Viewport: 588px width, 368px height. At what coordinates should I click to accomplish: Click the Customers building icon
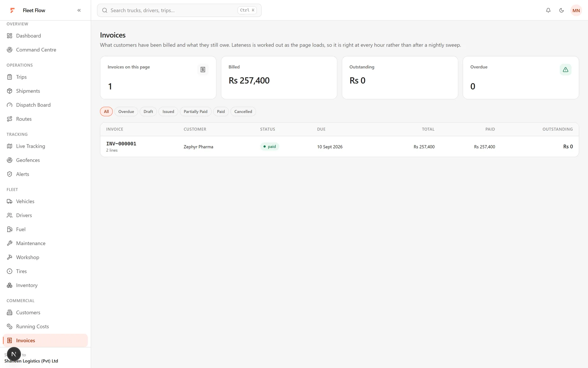pyautogui.click(x=9, y=312)
